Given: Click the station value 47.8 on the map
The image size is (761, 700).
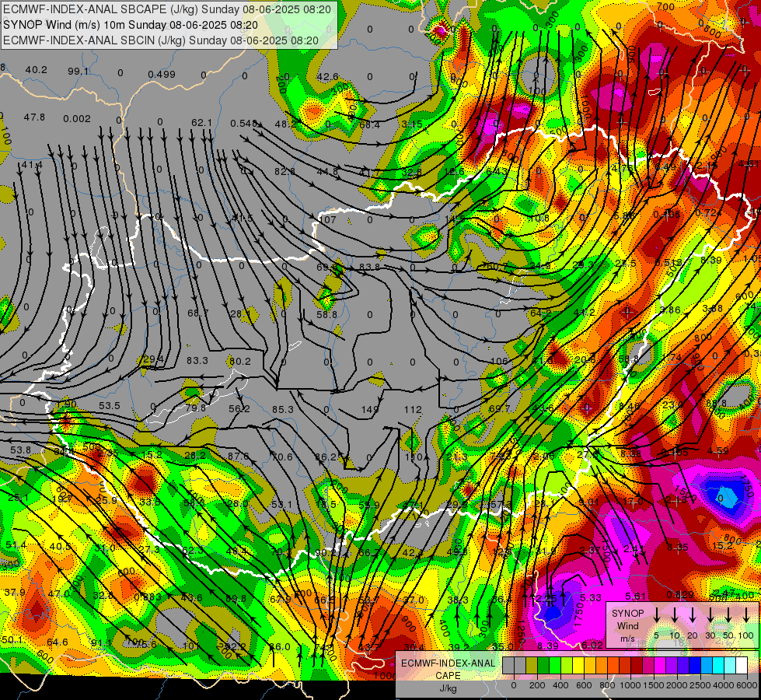Looking at the screenshot, I should [x=34, y=117].
